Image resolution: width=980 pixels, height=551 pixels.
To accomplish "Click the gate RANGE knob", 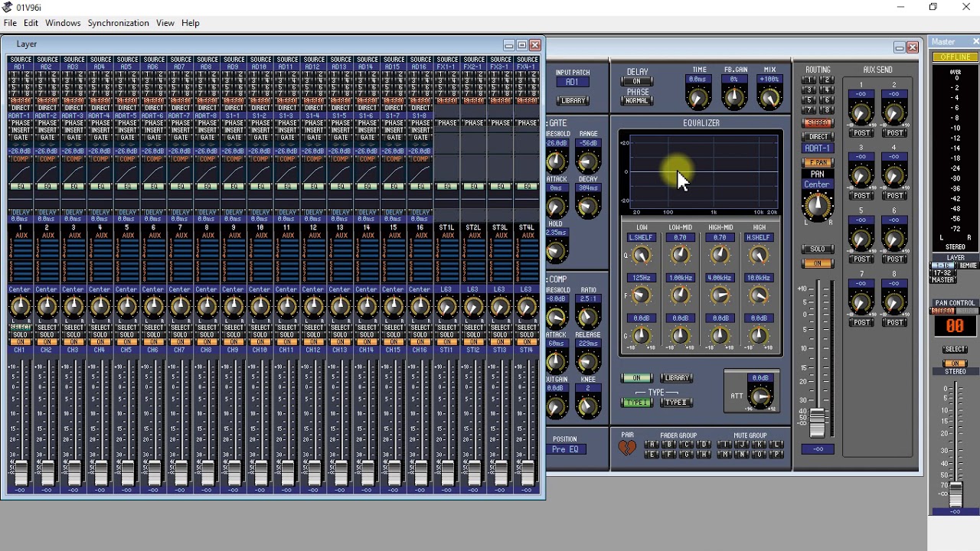I will point(589,161).
